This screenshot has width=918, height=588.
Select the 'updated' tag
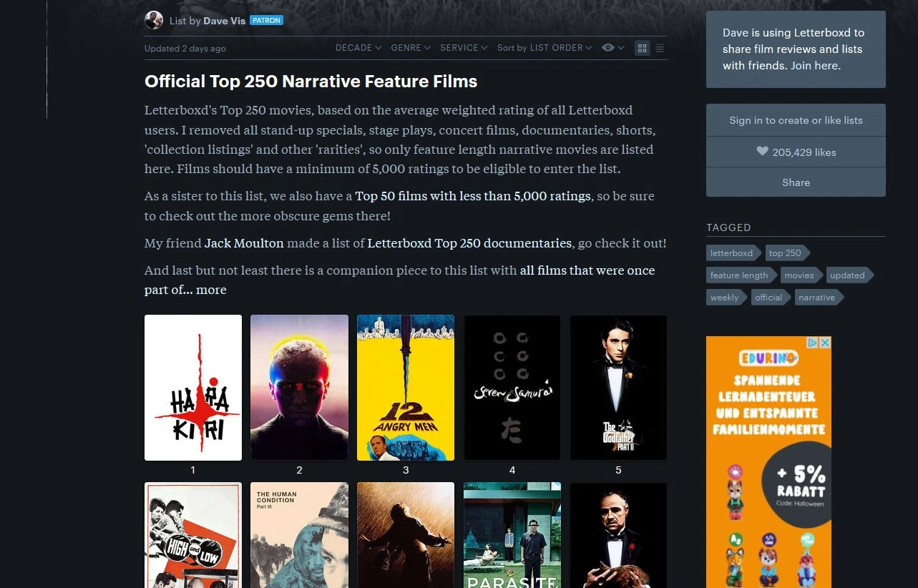(849, 275)
